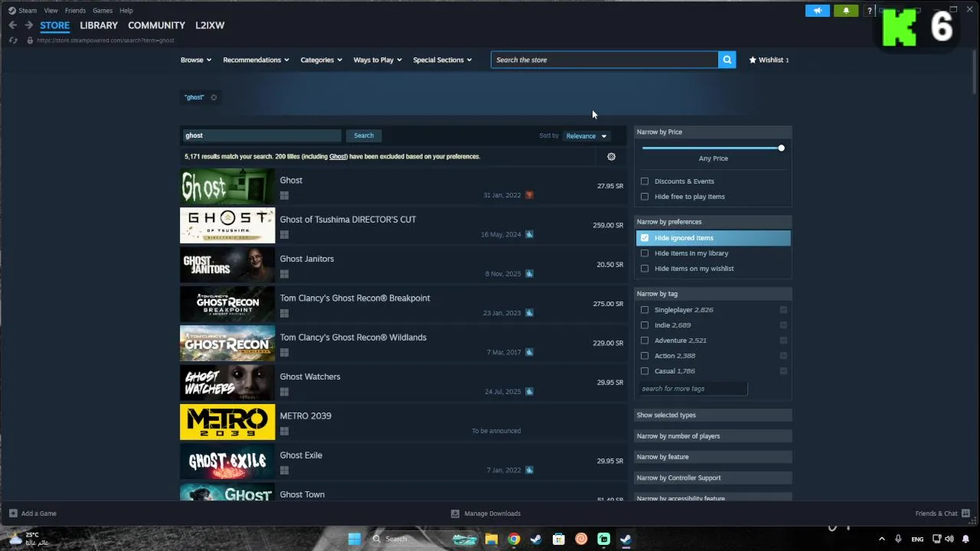
Task: Click review icon for Ghost of Tsushima
Action: pos(529,234)
